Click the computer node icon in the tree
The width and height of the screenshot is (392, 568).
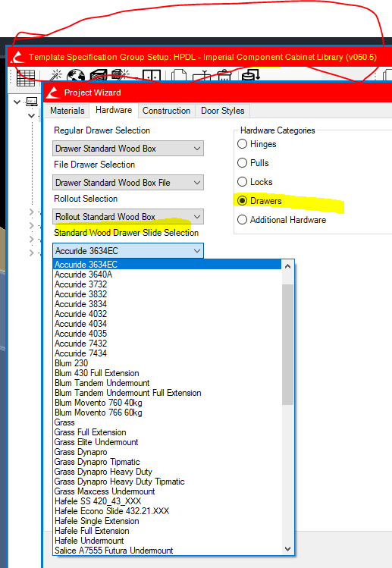(x=32, y=102)
